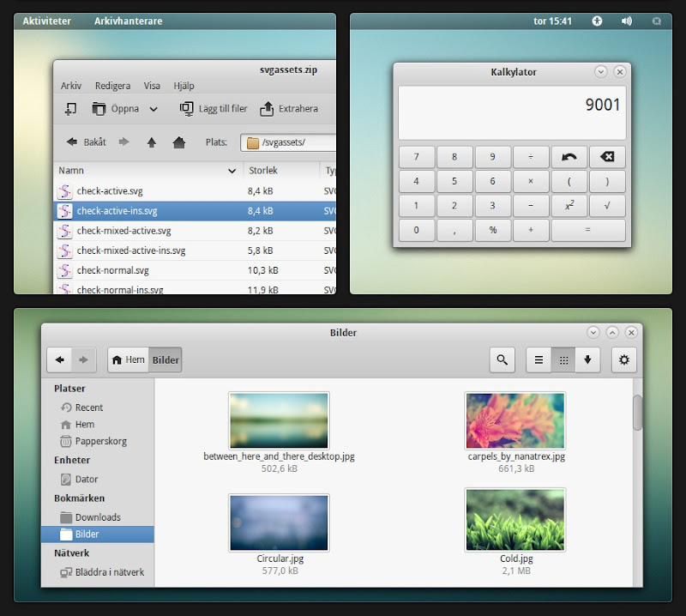Click the Plats location field /svgassets/
Screen dimensions: 686x616
tap(288, 142)
